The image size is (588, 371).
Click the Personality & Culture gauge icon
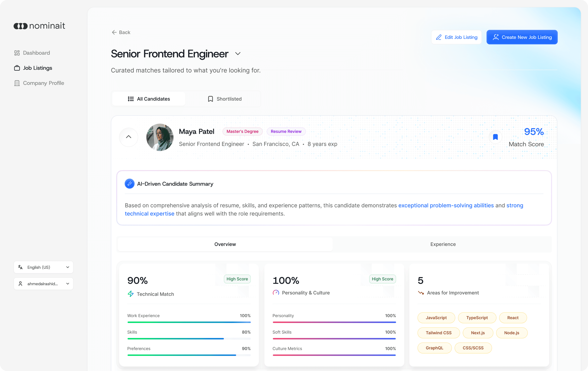276,293
